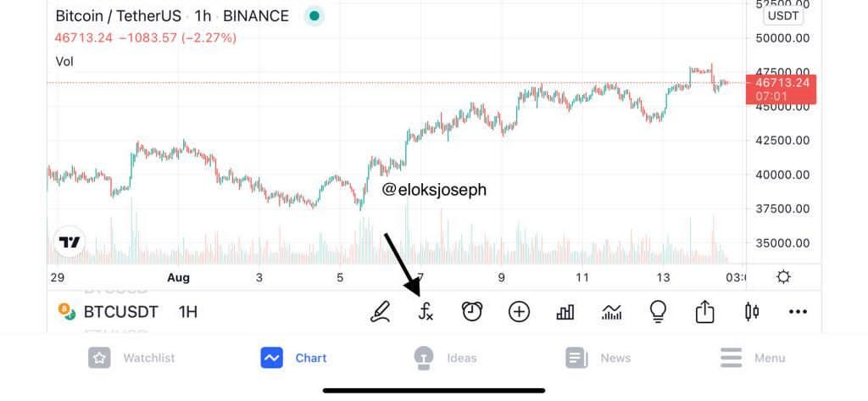Open the chart settings gear icon
868x401 pixels.
pos(783,277)
